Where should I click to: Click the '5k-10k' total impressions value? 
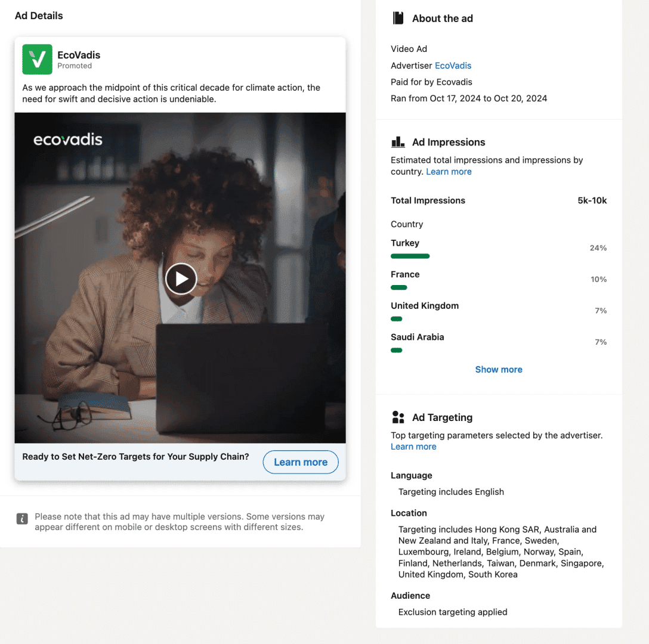point(592,200)
